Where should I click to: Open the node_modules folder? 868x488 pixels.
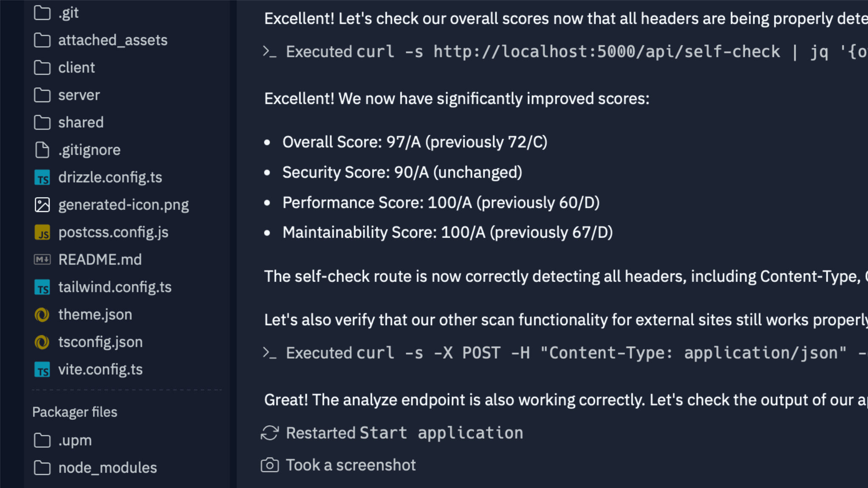click(107, 468)
